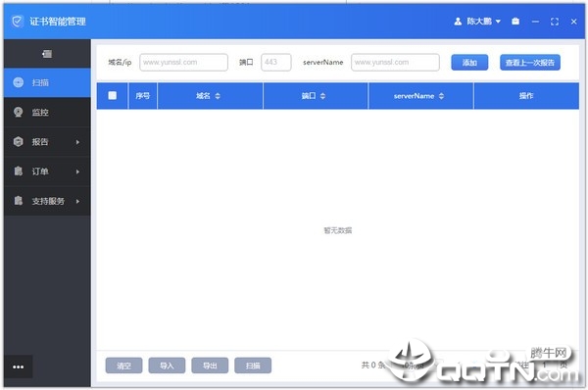Sort by 端口 column

(322, 96)
